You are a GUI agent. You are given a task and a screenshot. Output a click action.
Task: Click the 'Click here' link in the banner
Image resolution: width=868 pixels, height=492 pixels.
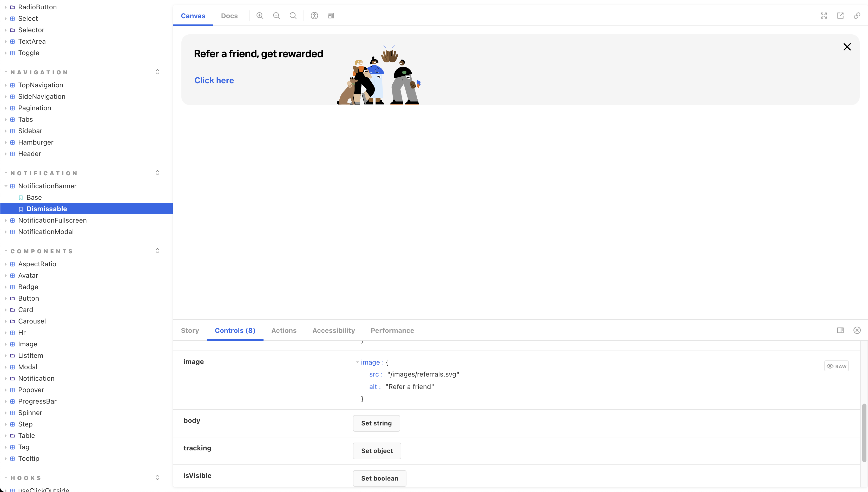click(x=214, y=80)
